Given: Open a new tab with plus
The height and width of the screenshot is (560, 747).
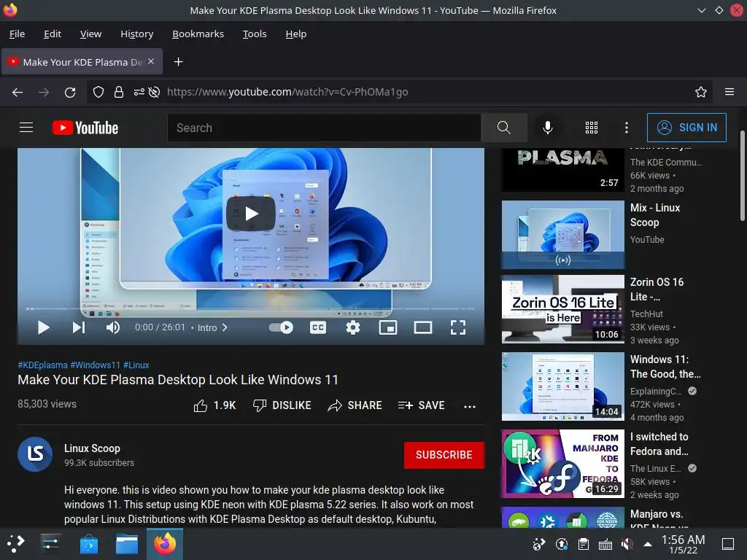Looking at the screenshot, I should [178, 62].
